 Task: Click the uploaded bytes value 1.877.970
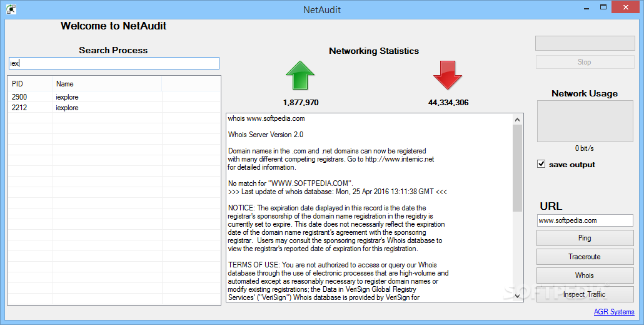(301, 103)
